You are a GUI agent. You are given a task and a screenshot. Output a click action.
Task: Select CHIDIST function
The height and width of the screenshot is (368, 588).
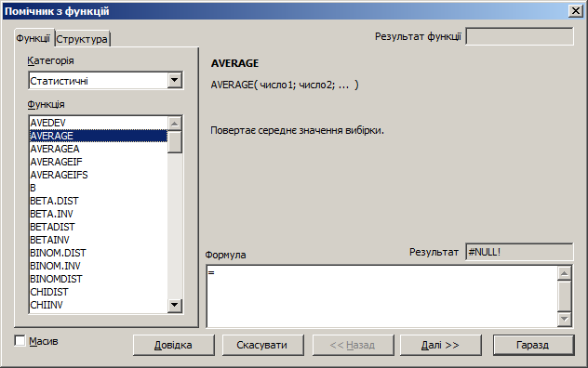(99, 292)
